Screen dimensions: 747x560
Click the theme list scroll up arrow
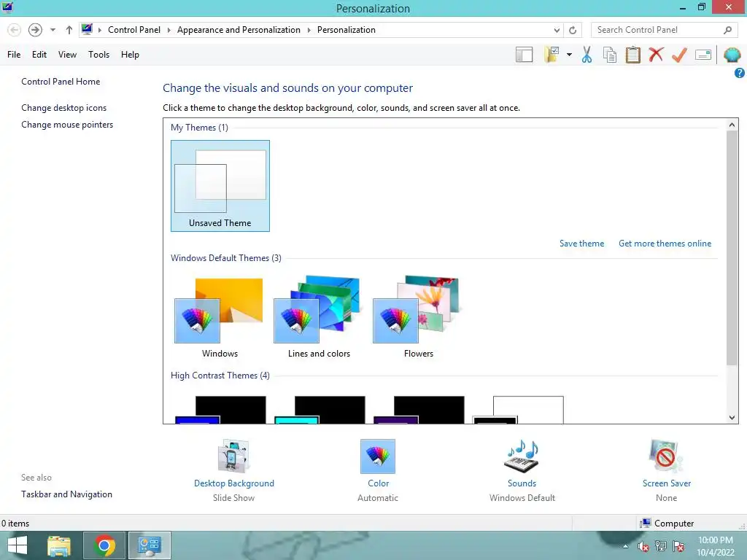pyautogui.click(x=732, y=125)
